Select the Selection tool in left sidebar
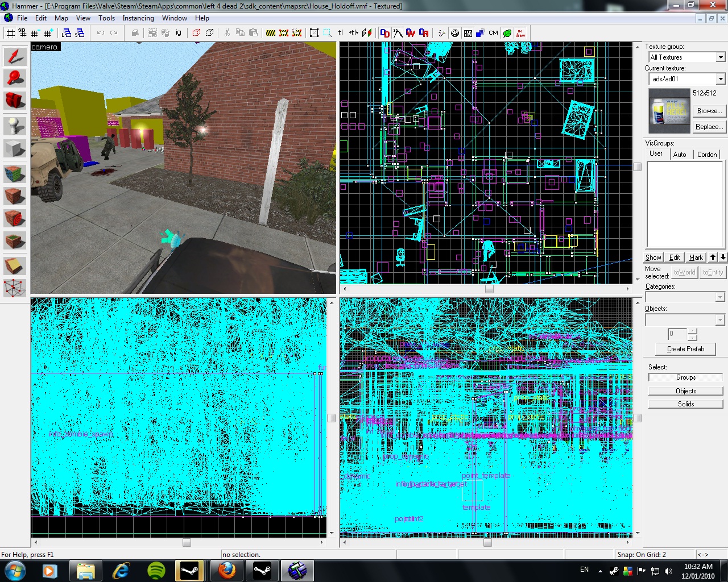Viewport: 728px width, 582px height. tap(15, 56)
